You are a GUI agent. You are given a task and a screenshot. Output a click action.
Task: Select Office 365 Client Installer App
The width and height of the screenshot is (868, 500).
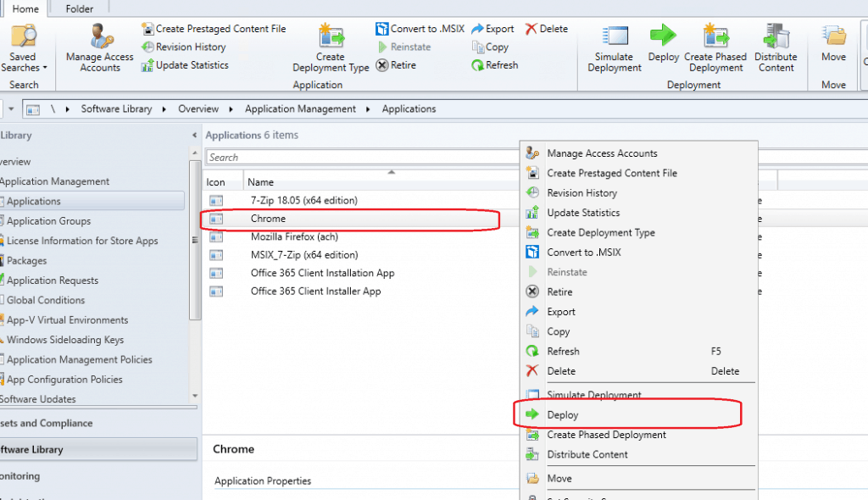tap(315, 292)
